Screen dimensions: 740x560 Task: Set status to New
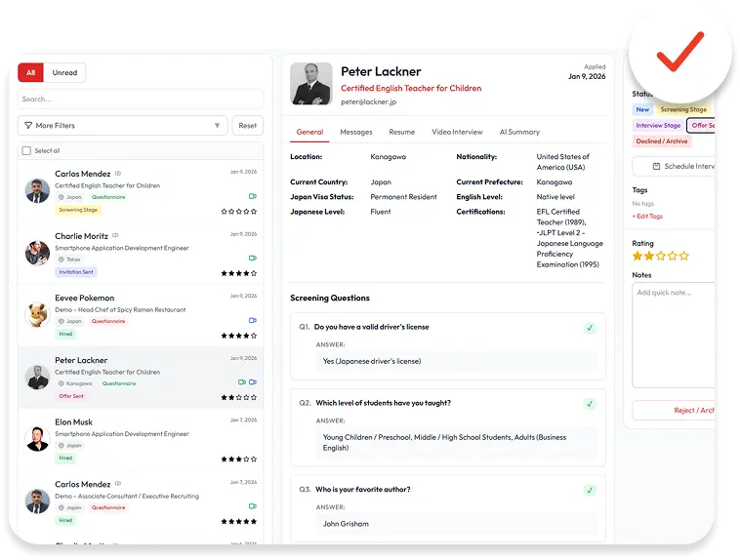(642, 109)
